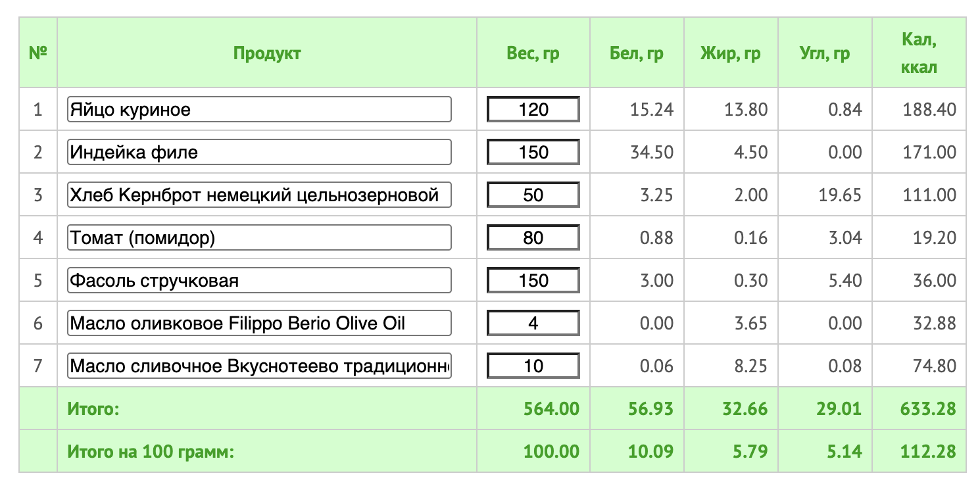The width and height of the screenshot is (980, 488).
Task: Click the Масло оливковое Filippo Berio field
Action: [259, 323]
